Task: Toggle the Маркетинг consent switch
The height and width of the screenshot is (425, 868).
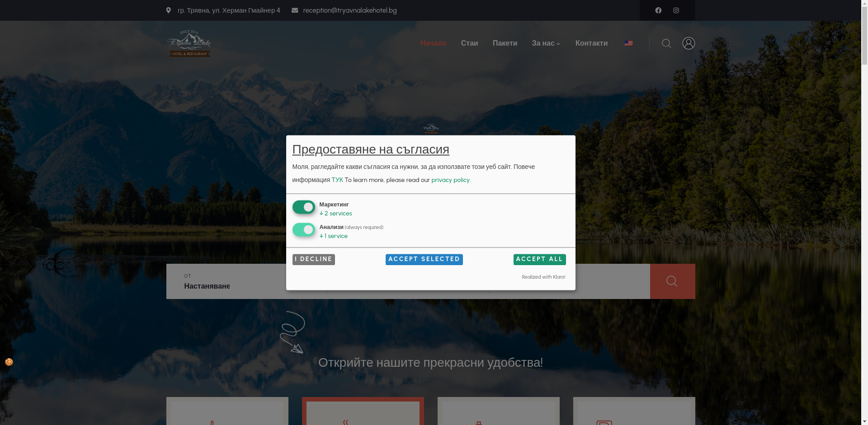Action: click(303, 207)
